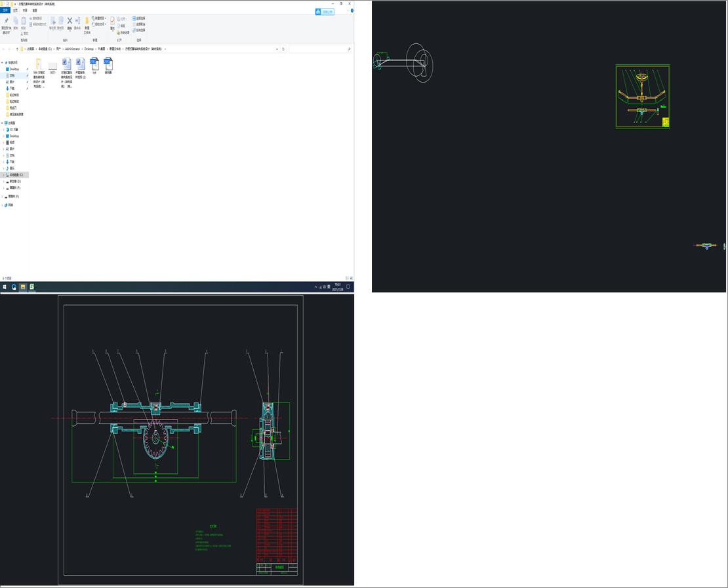Click the Windows Start button on the taskbar
728x588 pixels.
(5, 287)
